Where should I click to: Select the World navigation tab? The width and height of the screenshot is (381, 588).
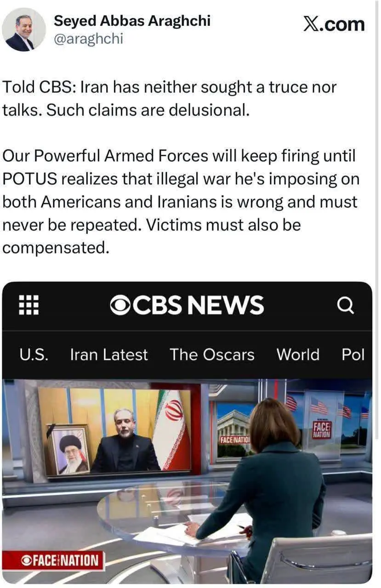[298, 355]
